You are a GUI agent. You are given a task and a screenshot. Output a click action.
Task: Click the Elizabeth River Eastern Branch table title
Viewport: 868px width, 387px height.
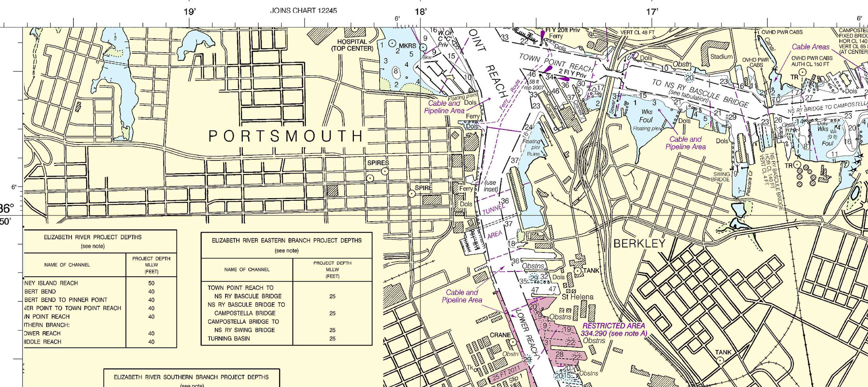tap(286, 240)
